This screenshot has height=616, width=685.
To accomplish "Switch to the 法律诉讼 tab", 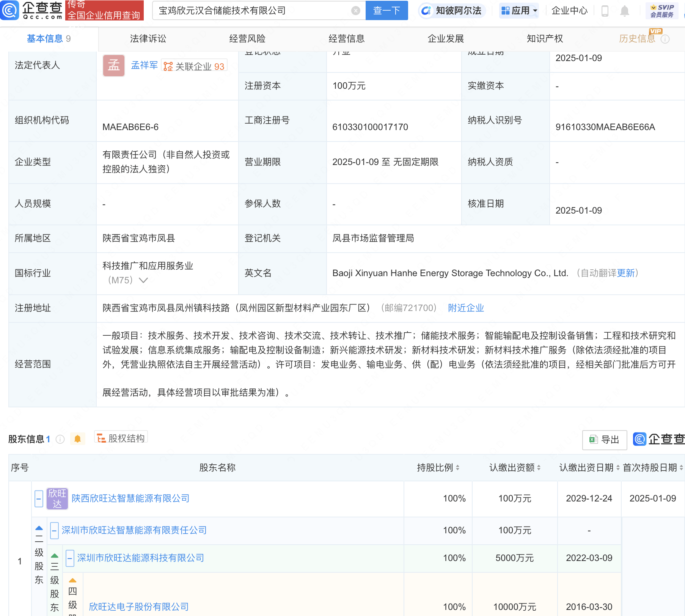I will (x=148, y=39).
